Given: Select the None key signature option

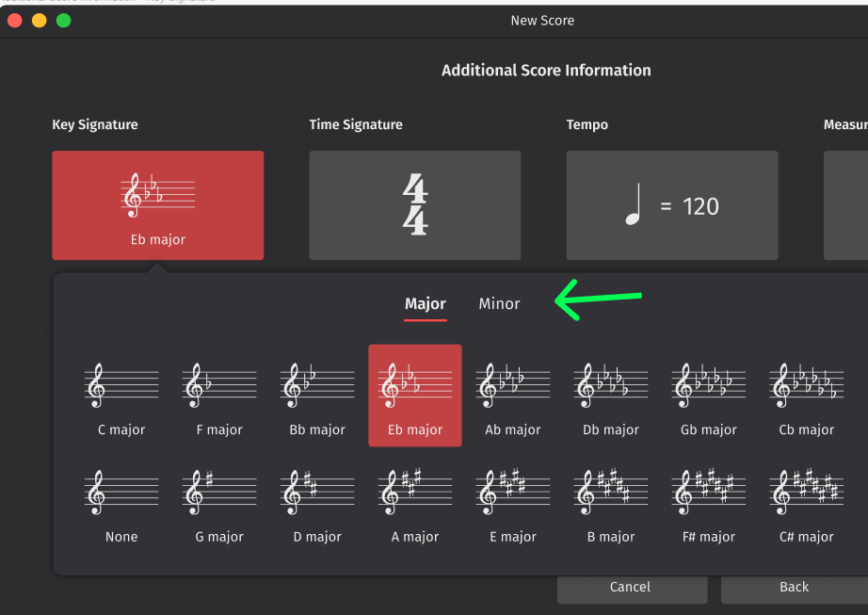Looking at the screenshot, I should coord(121,502).
